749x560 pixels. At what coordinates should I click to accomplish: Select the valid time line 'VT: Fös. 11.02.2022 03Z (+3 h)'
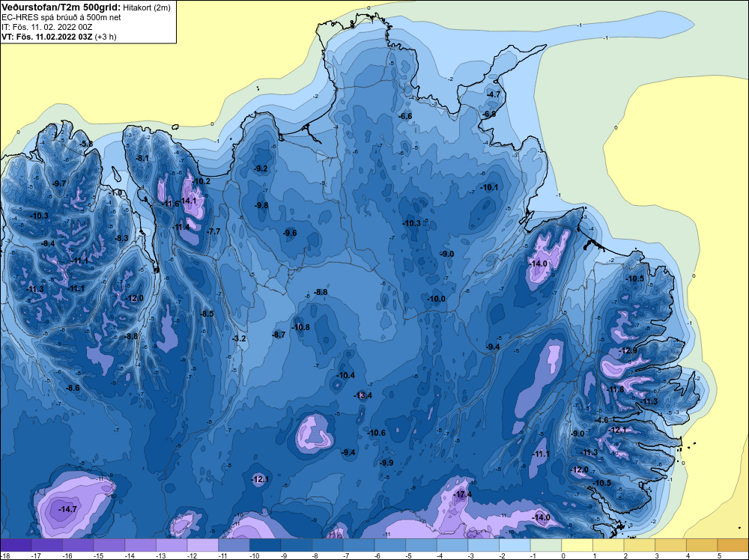[58, 37]
